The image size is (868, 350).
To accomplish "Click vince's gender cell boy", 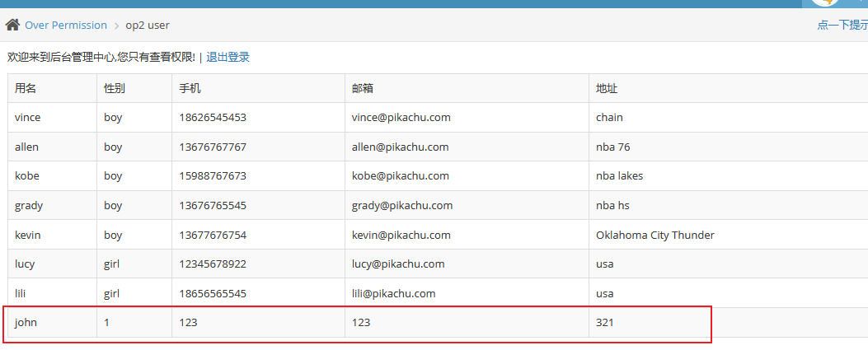I will click(113, 117).
